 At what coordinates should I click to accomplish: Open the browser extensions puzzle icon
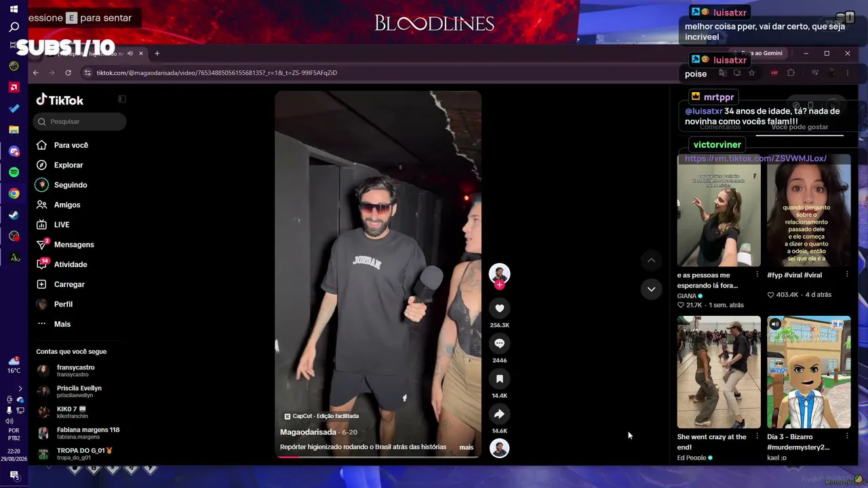tap(791, 73)
